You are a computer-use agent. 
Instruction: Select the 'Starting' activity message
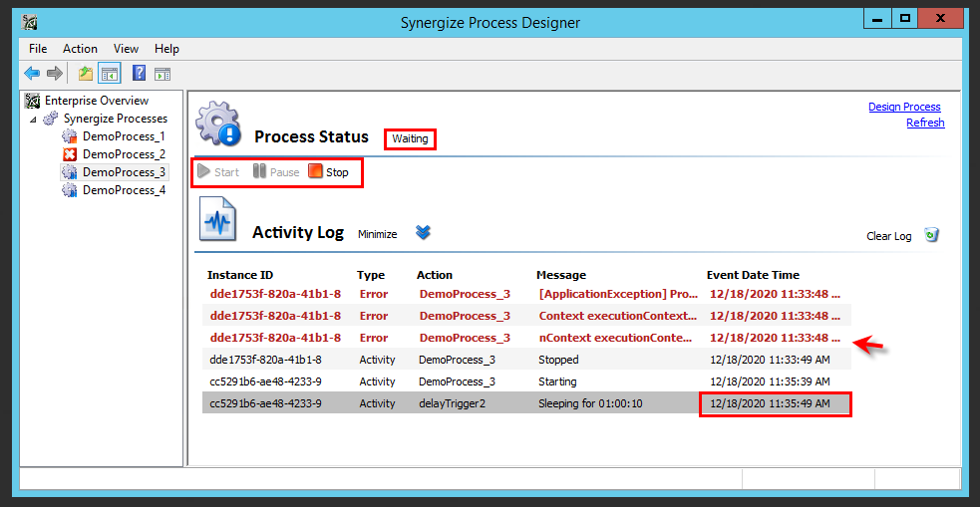point(557,381)
